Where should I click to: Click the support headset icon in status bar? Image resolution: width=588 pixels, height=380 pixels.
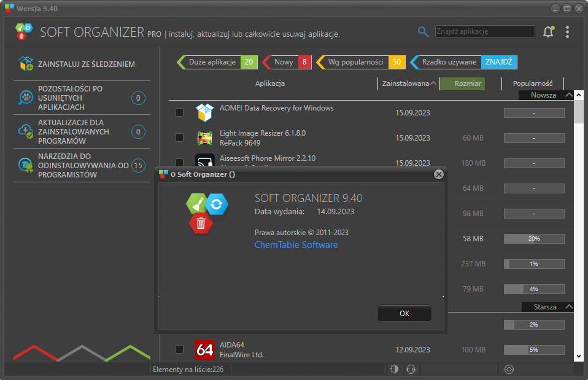tap(411, 369)
